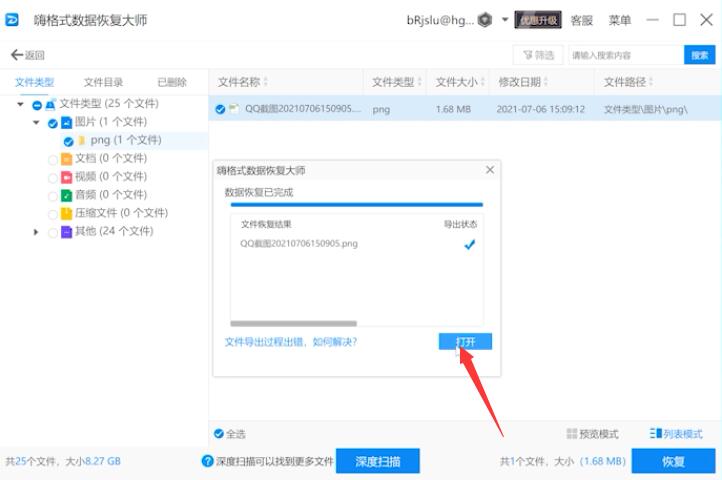Click the 2021-07-06 15:09:12 date cell

[541, 109]
